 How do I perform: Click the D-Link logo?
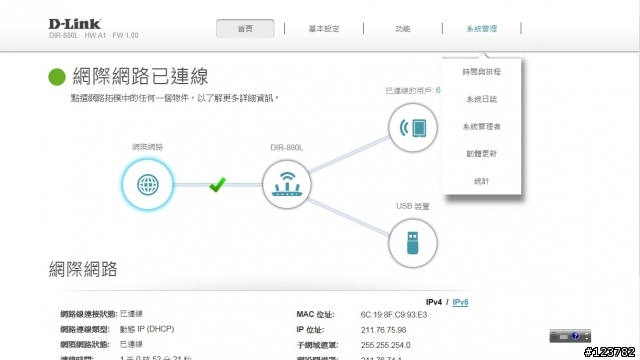(75, 24)
